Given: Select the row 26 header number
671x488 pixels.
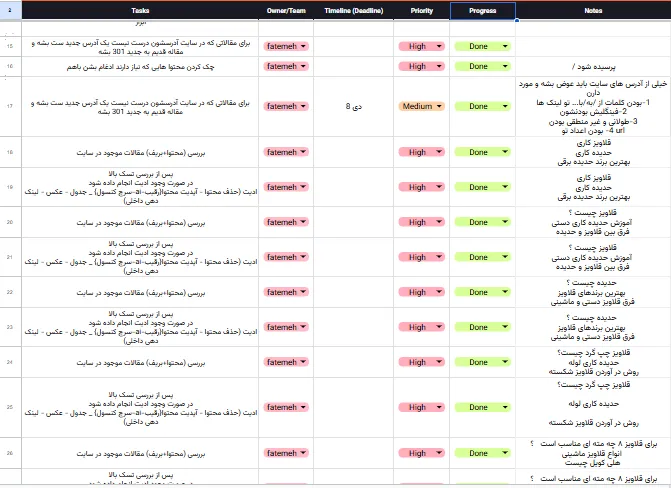Looking at the screenshot, I should tap(10, 453).
